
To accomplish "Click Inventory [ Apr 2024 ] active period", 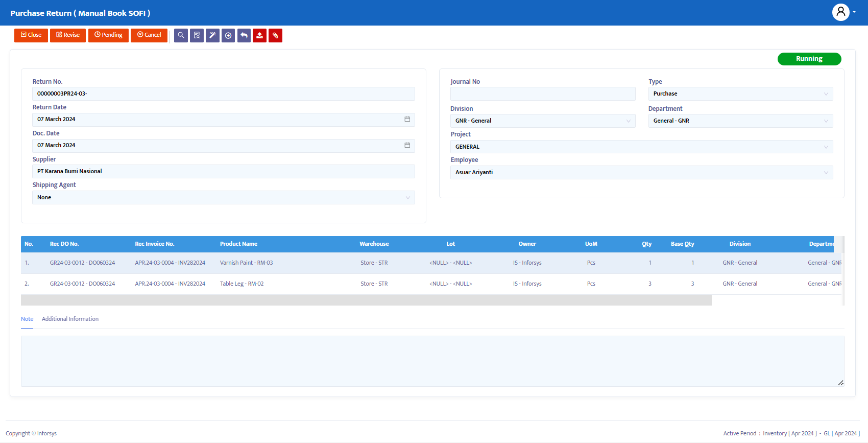I will click(789, 433).
